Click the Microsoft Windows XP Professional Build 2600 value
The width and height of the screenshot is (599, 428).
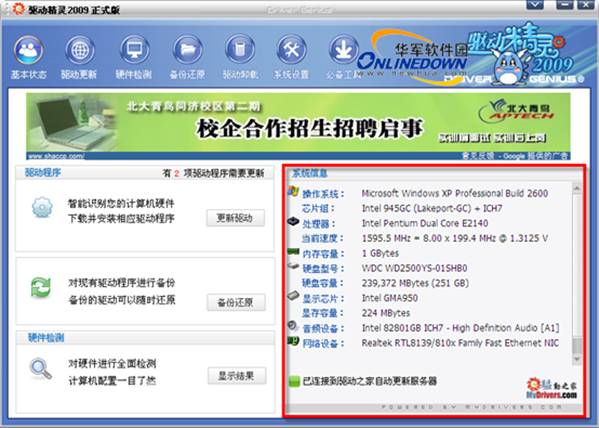pos(455,193)
